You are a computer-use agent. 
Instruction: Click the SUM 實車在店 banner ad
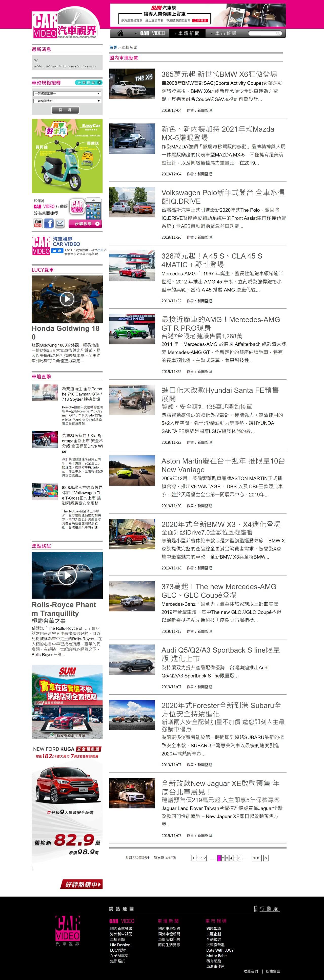point(67,701)
